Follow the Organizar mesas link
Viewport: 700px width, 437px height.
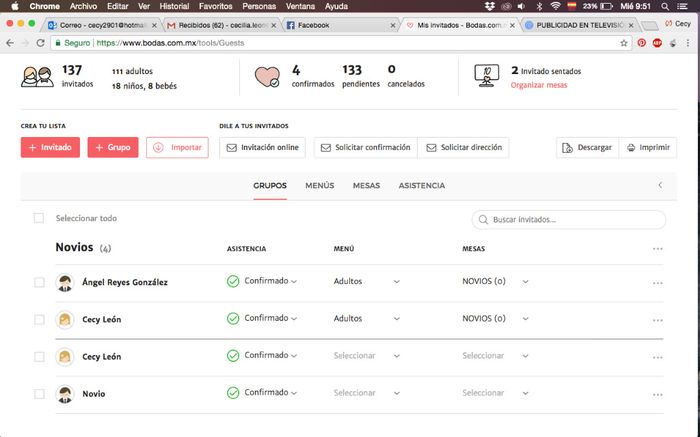[538, 85]
